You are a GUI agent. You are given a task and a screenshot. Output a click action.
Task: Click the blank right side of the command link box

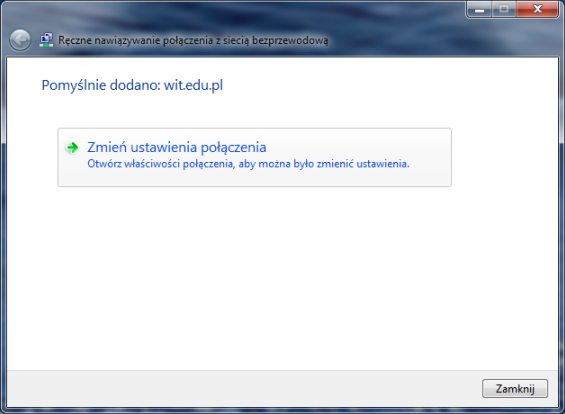(x=431, y=157)
